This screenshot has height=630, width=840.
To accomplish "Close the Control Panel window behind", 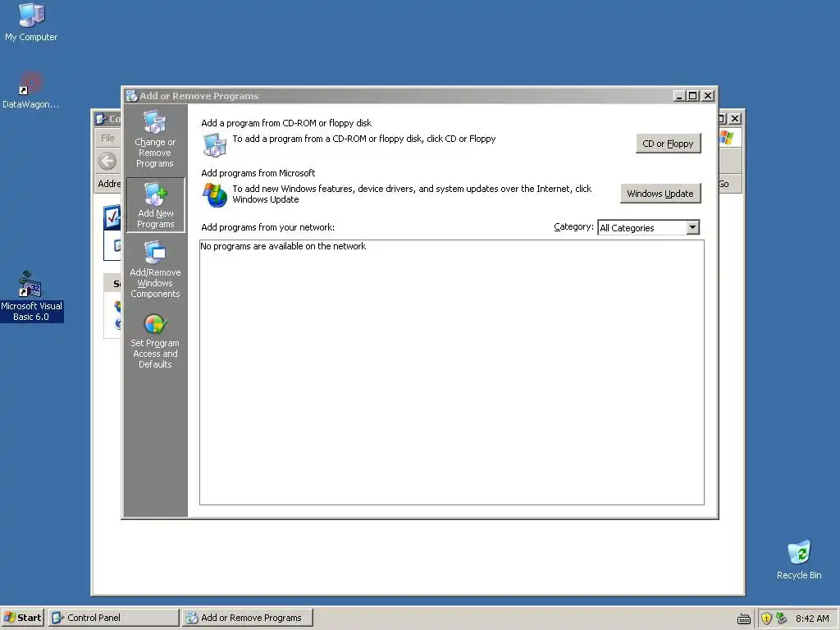I will [x=736, y=118].
